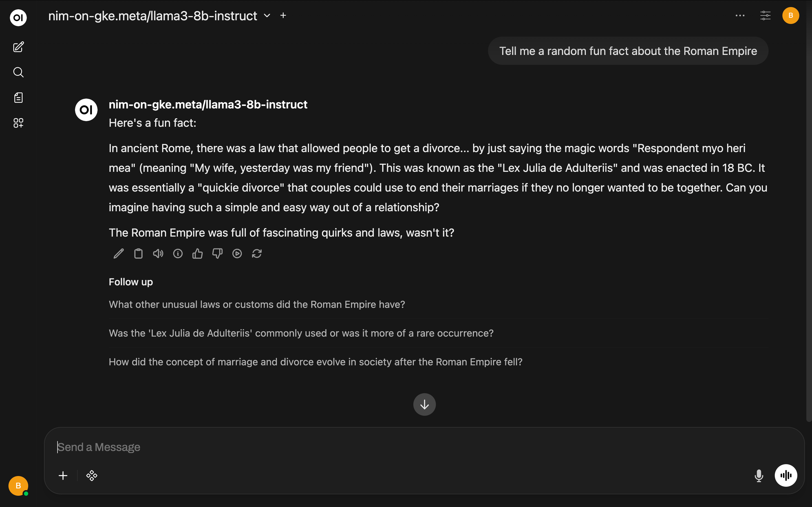
Task: Open the Workspace panel
Action: point(18,123)
